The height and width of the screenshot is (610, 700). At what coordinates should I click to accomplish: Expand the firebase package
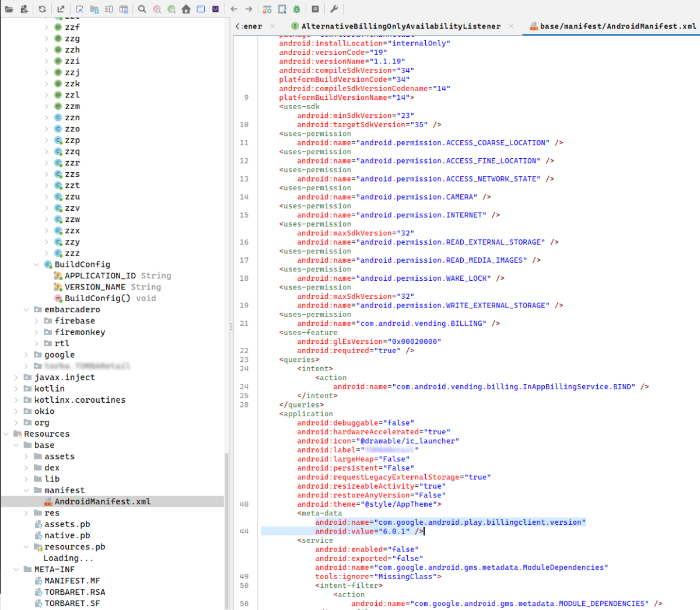[37, 321]
